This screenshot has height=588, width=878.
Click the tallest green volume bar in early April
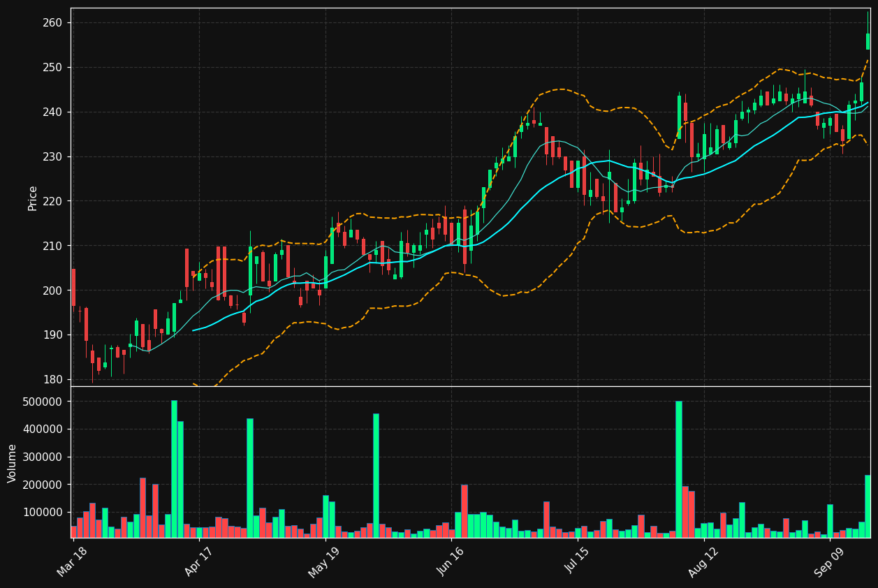[x=174, y=469]
